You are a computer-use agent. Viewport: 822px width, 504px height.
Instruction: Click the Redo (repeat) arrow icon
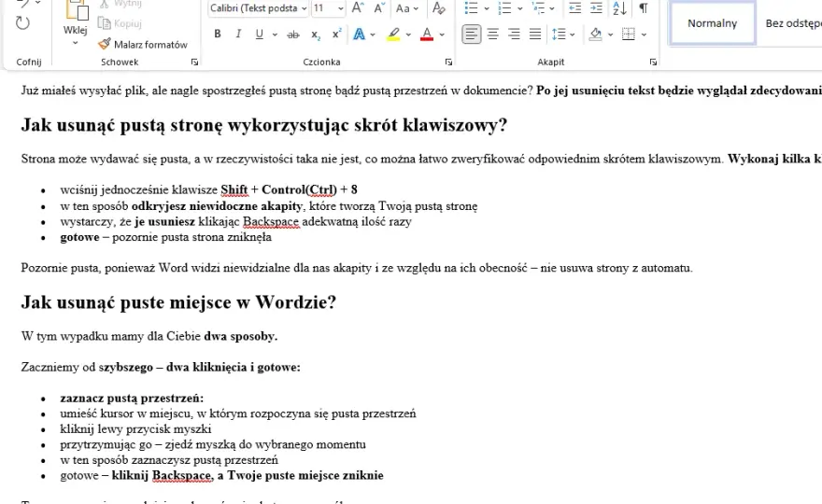tap(22, 23)
